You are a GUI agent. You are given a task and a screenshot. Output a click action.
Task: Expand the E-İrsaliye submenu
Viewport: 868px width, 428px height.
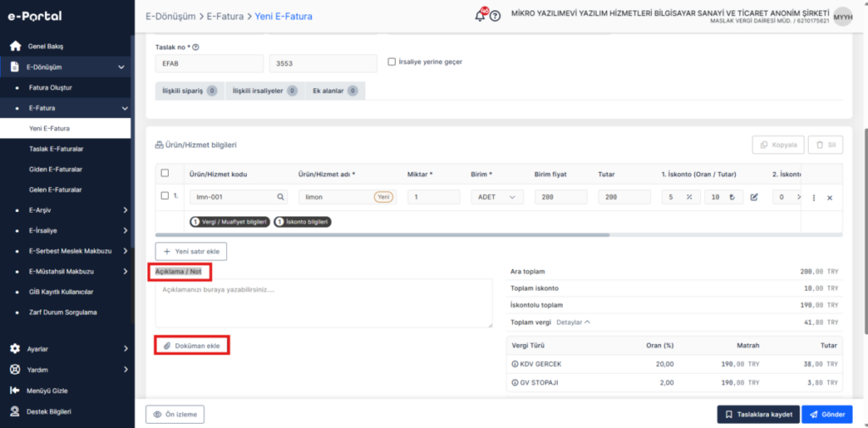(x=125, y=231)
